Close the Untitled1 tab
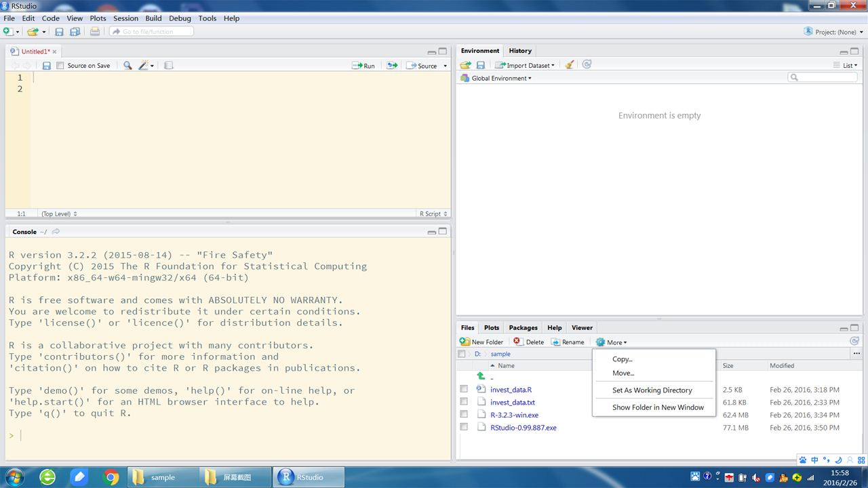The width and height of the screenshot is (868, 488). click(x=55, y=52)
